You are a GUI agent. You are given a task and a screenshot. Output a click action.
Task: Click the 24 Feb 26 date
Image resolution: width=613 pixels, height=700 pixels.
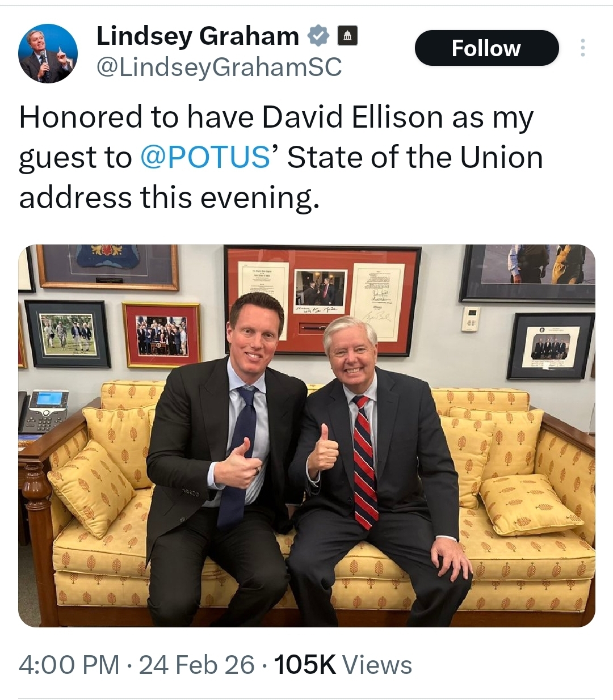click(196, 664)
